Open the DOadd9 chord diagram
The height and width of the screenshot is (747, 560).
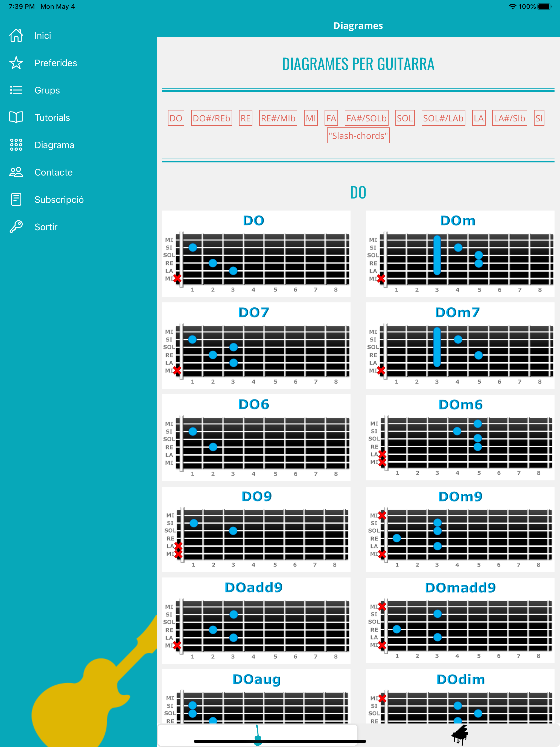pos(256,621)
